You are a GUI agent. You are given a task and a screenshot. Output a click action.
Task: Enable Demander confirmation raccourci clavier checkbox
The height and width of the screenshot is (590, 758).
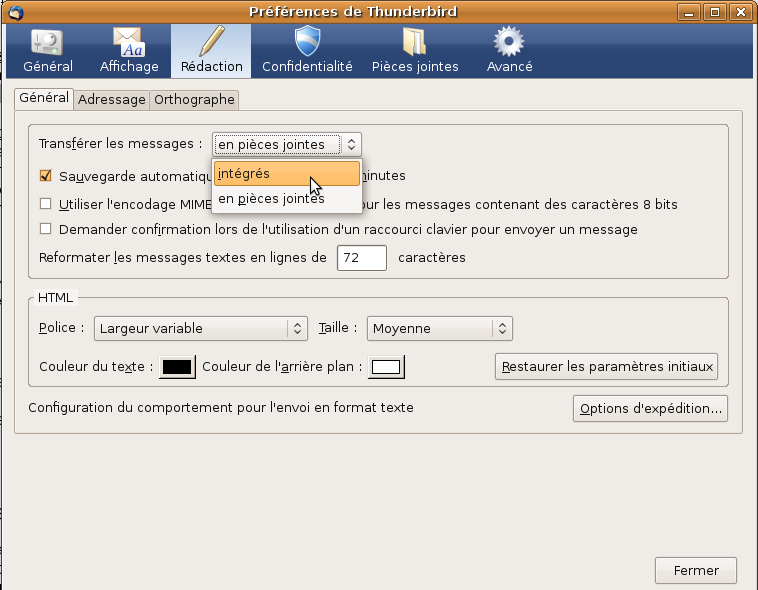[45, 228]
